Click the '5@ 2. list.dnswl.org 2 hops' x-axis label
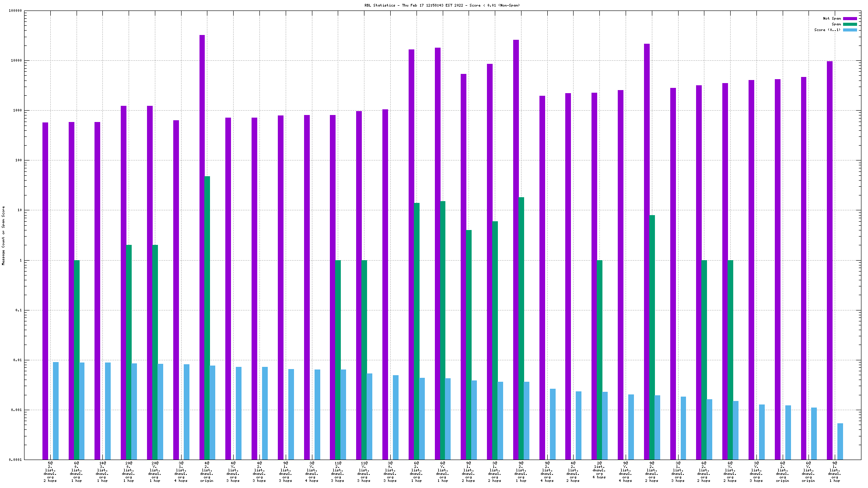Screen dimensions: 868x488 [50, 471]
